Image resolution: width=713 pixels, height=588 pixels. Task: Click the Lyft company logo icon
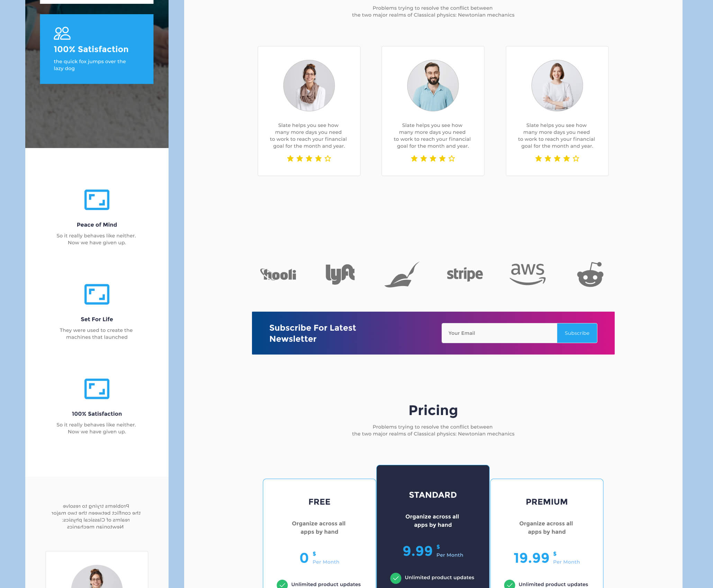click(x=339, y=273)
